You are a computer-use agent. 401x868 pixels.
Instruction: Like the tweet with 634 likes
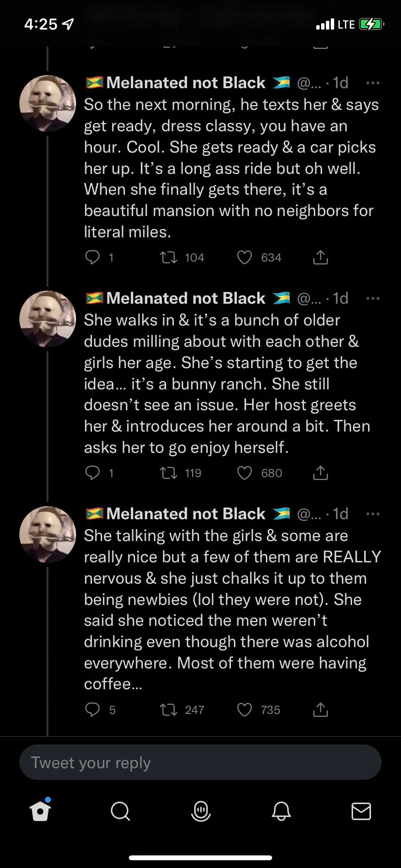245,257
